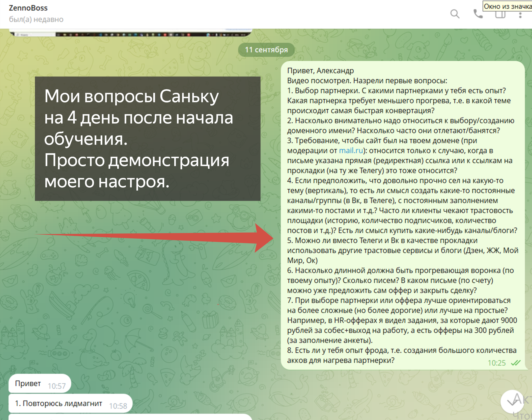Click the double check read marks icon
Viewport: 532px width, 420px height.
tap(516, 363)
